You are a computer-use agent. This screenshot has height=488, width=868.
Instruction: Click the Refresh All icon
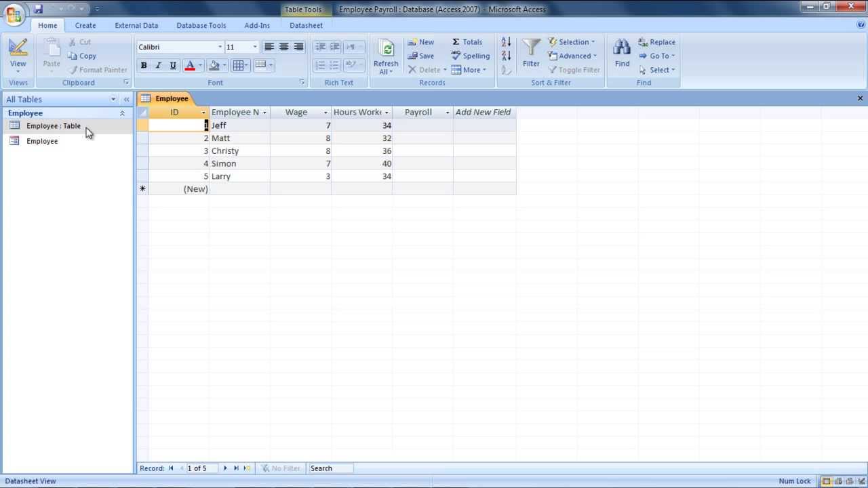pos(386,49)
